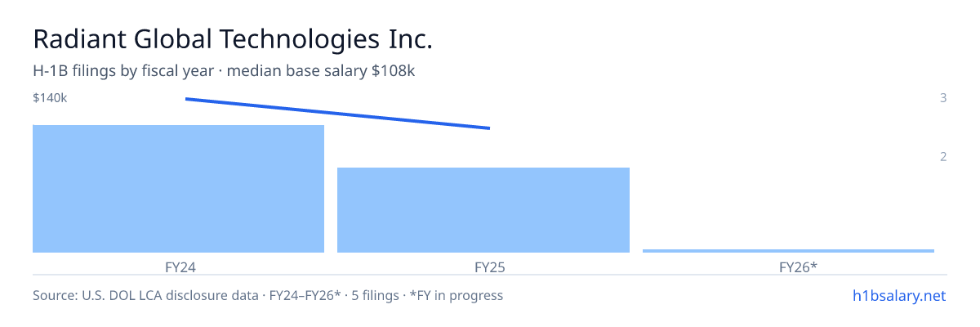Click the left start of the trend line

pos(187,99)
